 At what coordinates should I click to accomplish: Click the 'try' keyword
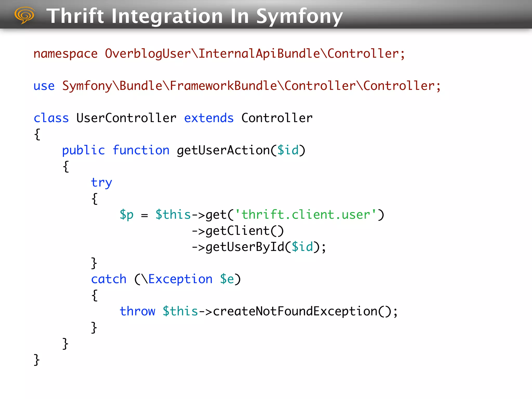(x=102, y=183)
